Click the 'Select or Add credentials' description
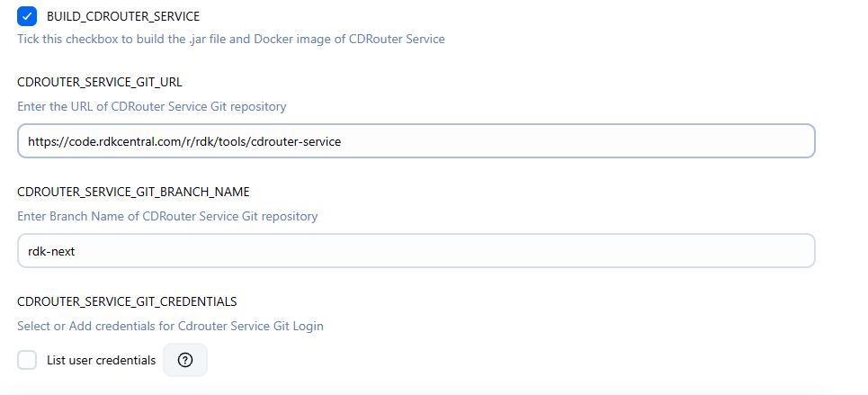868x395 pixels. coord(170,326)
